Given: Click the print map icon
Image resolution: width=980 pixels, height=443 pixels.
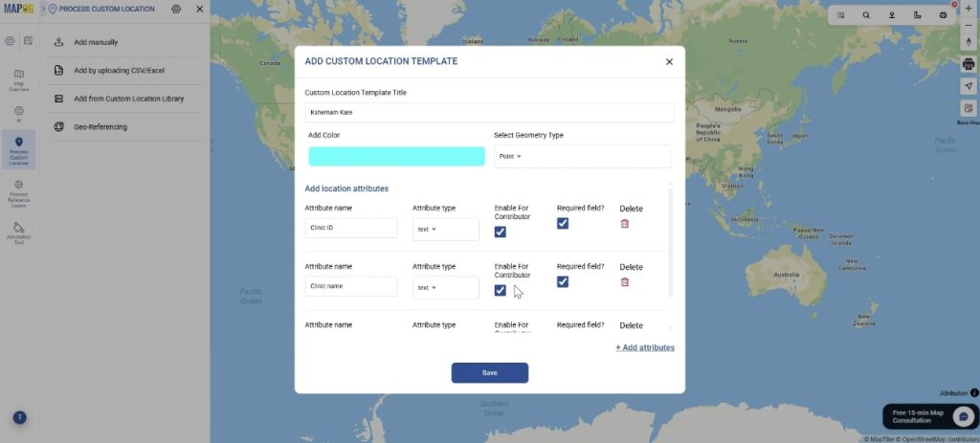Looking at the screenshot, I should [x=968, y=63].
